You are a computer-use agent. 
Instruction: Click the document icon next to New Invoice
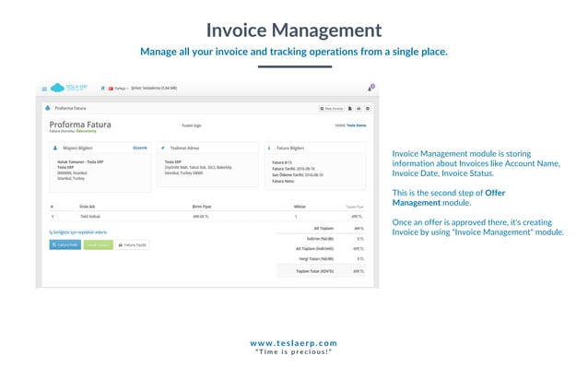(350, 109)
